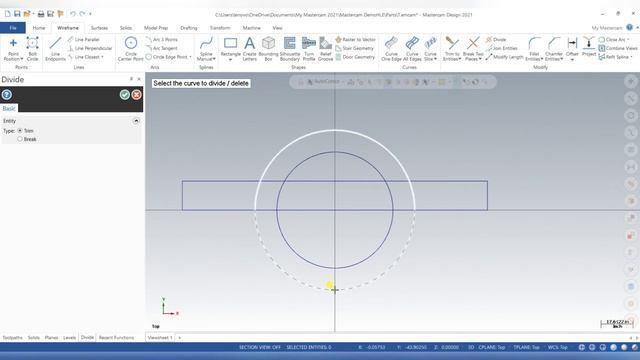
Task: Open Divide panel help icon
Action: tap(7, 95)
